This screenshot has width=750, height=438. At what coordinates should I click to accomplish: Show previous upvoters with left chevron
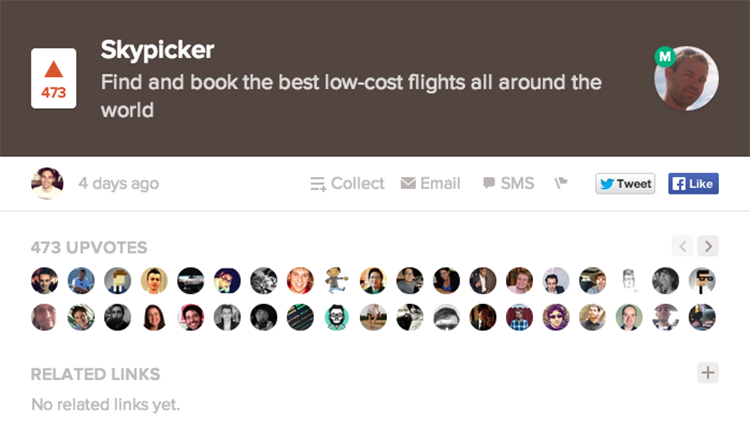coord(682,246)
